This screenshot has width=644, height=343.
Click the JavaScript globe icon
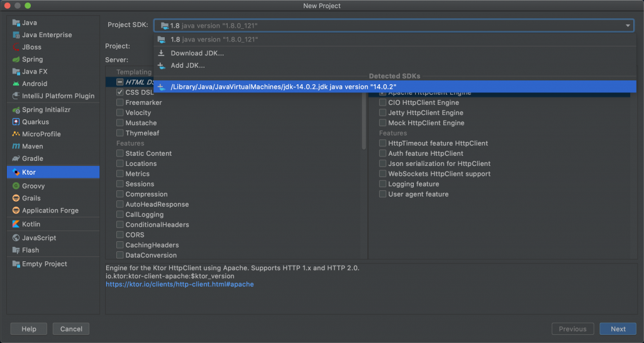(16, 238)
